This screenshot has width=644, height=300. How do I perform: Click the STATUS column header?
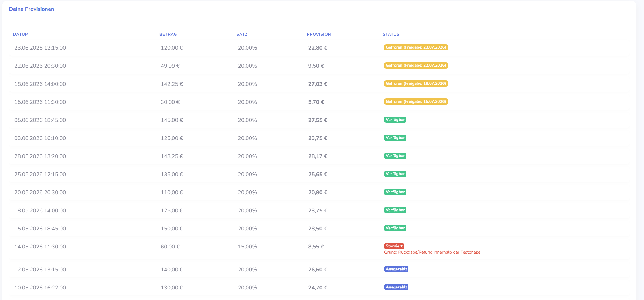point(391,34)
